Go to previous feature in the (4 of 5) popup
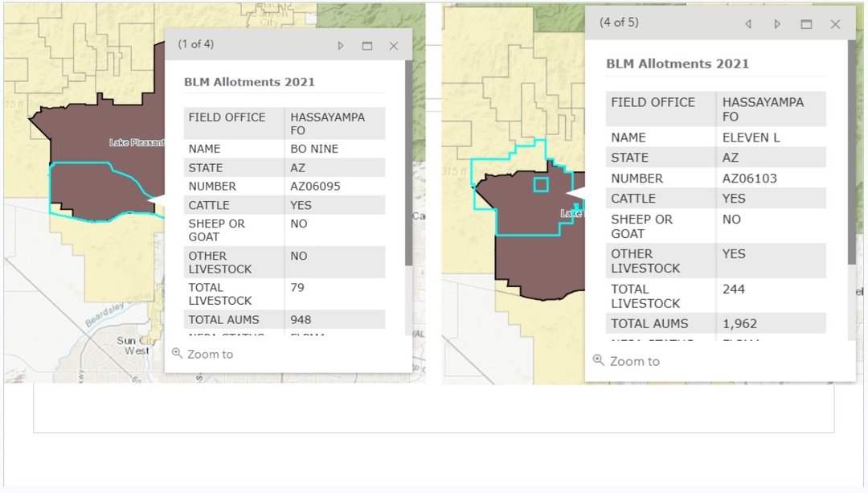Viewport: 868px width, 493px height. (748, 24)
